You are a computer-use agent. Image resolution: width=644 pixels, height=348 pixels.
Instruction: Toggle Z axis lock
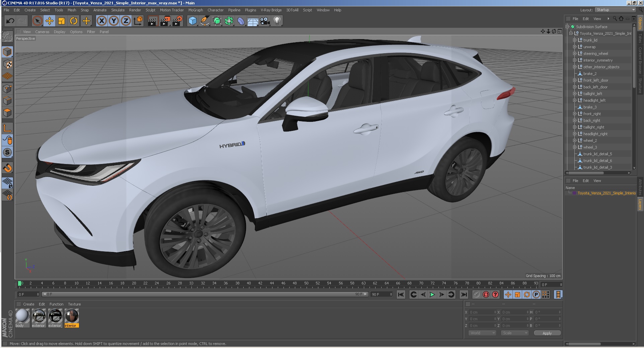tap(126, 21)
